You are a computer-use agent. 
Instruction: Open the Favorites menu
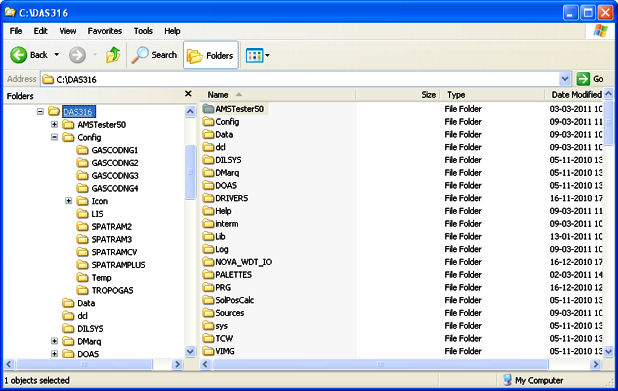[104, 31]
